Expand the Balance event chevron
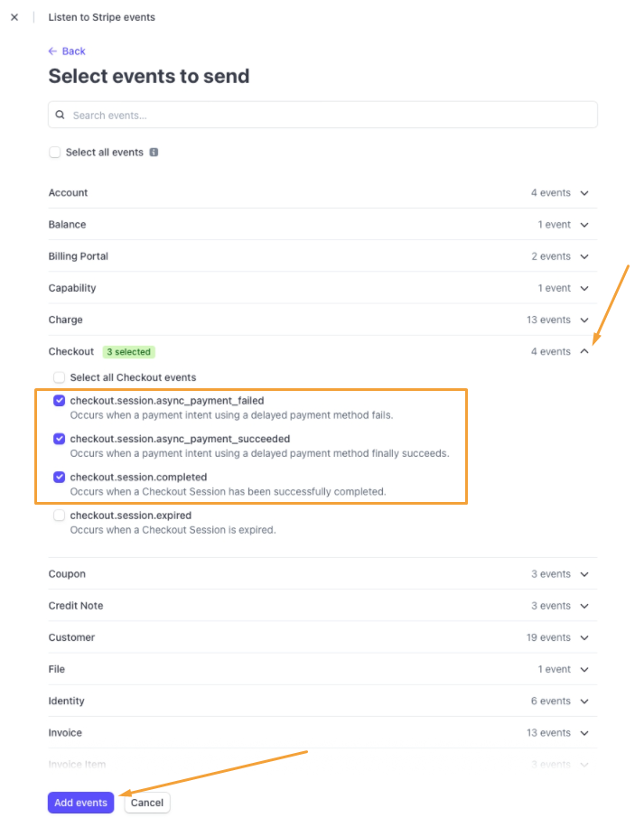The image size is (644, 827). (584, 225)
